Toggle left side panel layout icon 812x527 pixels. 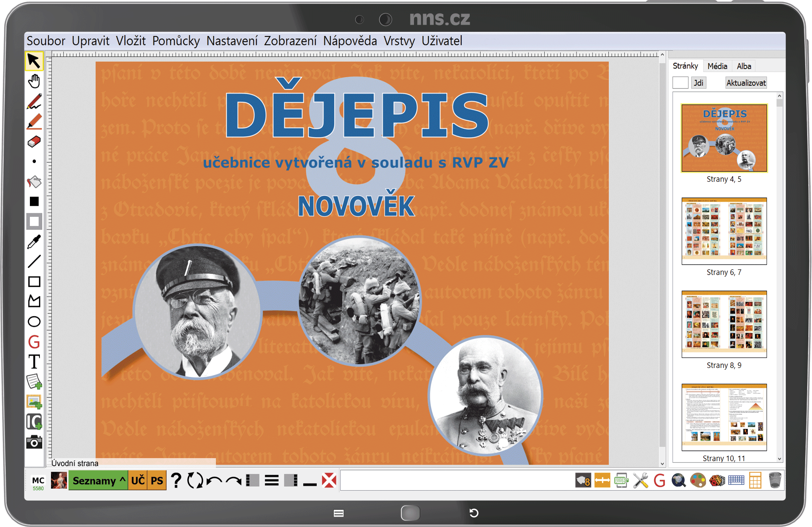coord(253,480)
